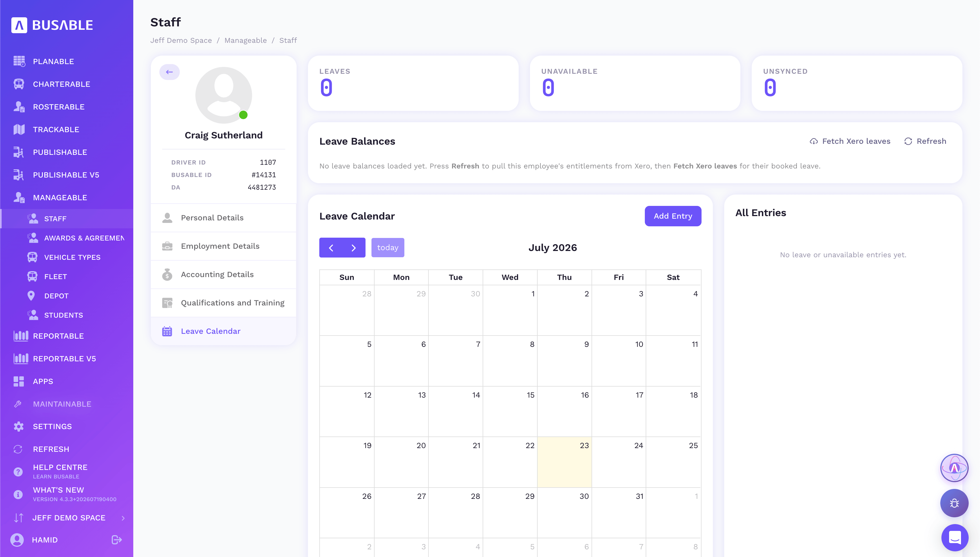This screenshot has width=980, height=557.
Task: Open the Personal Details tab
Action: point(224,218)
